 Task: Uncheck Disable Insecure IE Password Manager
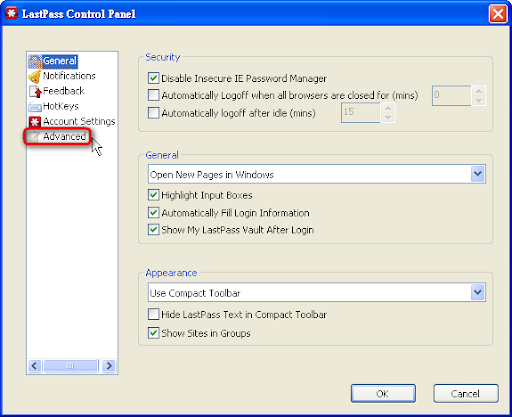pos(153,78)
